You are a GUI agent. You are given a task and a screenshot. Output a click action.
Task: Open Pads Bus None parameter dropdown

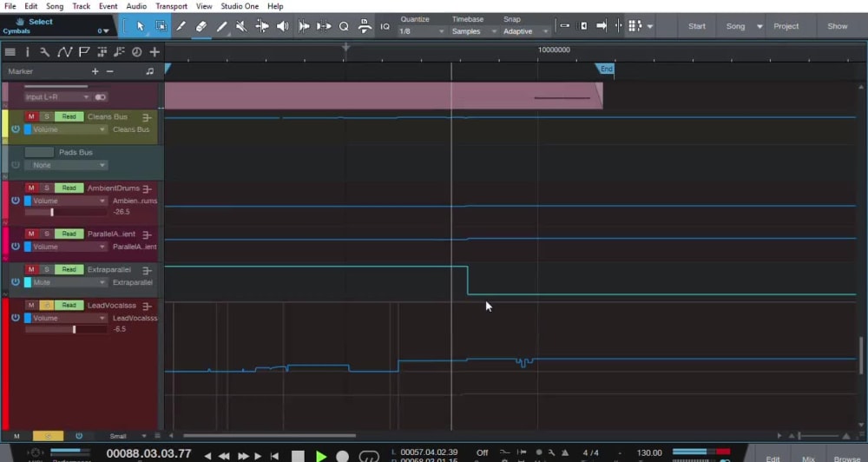pos(65,165)
